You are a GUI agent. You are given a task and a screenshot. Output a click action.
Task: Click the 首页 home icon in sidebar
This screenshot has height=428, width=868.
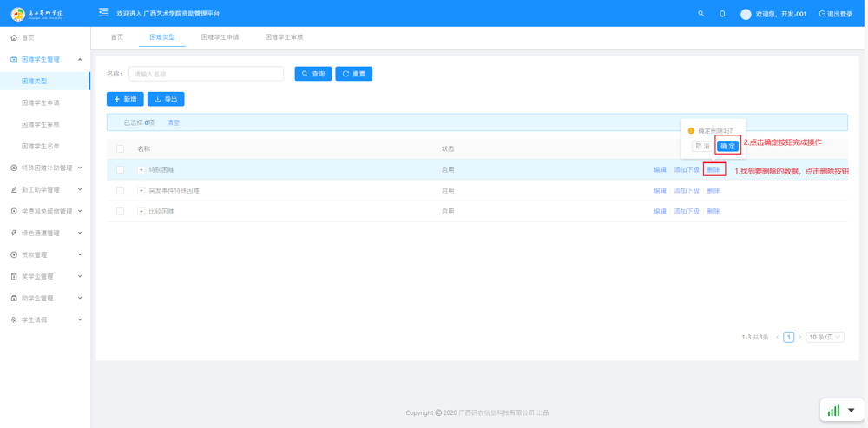(14, 38)
